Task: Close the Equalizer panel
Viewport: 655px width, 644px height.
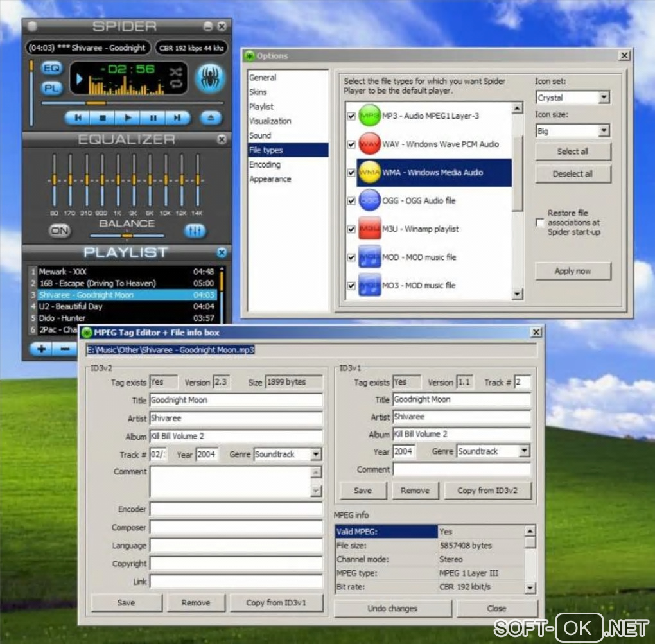Action: coord(222,139)
